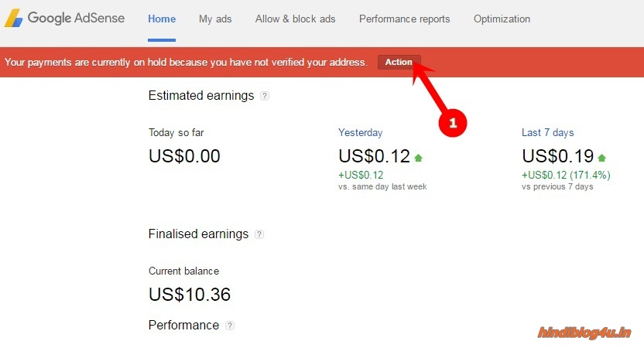The image size is (644, 348).
Task: Click vs previous 7 days text
Action: tap(557, 186)
